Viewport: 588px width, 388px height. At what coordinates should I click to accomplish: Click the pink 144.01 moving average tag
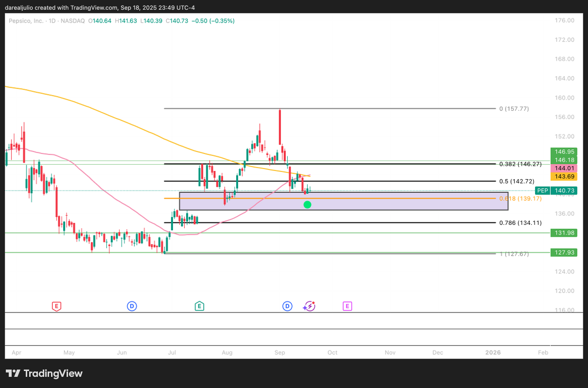tap(563, 168)
